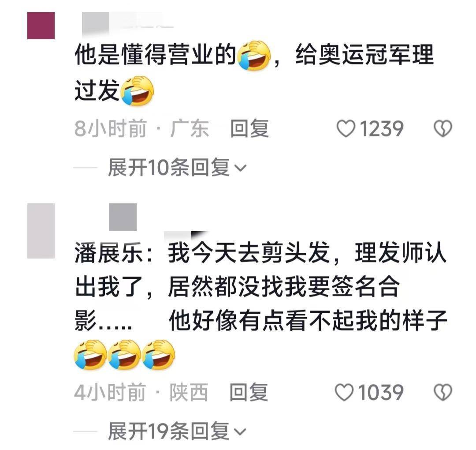
Task: Like the comment with 1239 likes
Action: click(346, 128)
